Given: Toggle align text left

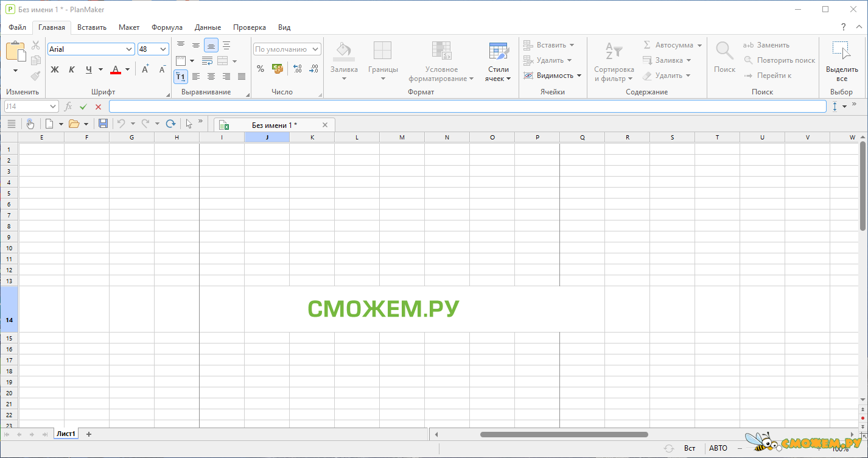Looking at the screenshot, I should click(196, 76).
